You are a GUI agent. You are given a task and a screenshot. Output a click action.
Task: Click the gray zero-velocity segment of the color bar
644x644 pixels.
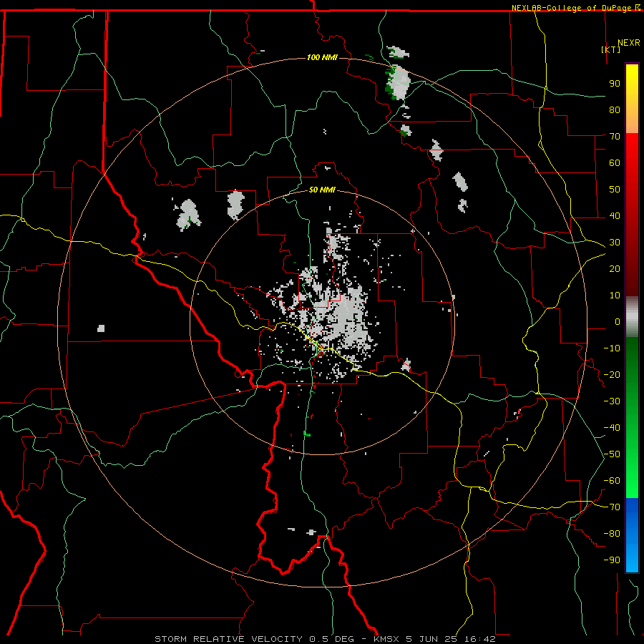pos(632,316)
